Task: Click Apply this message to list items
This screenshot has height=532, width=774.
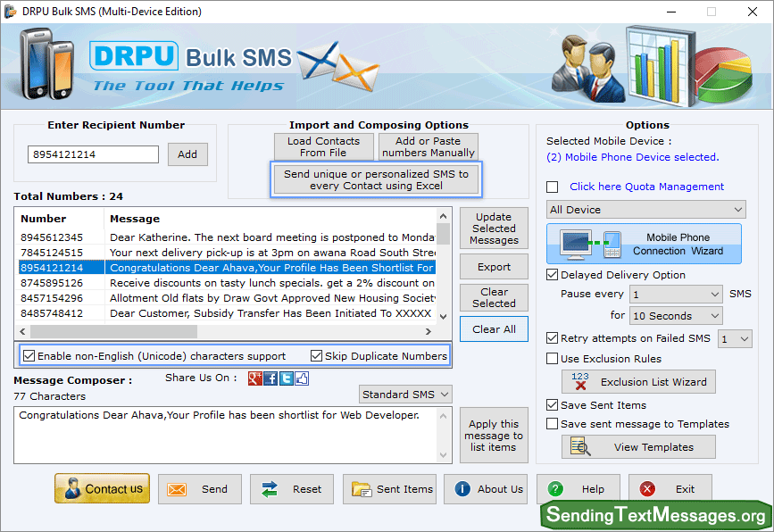Action: coord(494,436)
